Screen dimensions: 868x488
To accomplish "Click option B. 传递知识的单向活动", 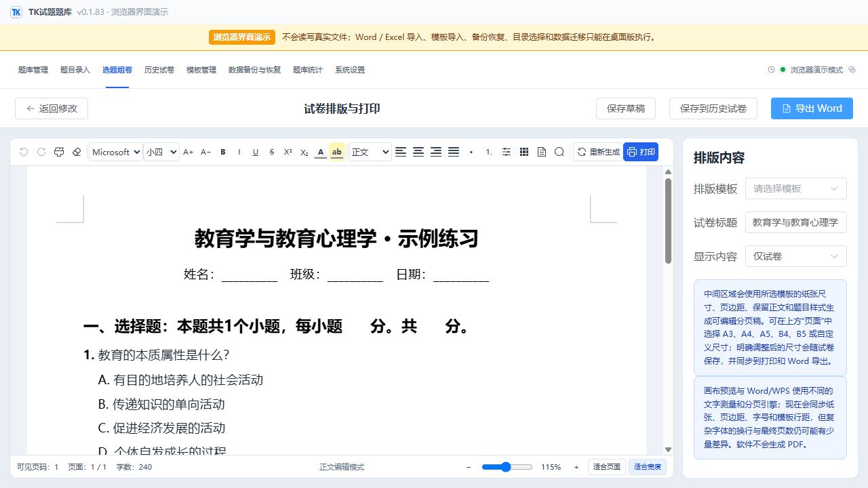I will click(161, 405).
